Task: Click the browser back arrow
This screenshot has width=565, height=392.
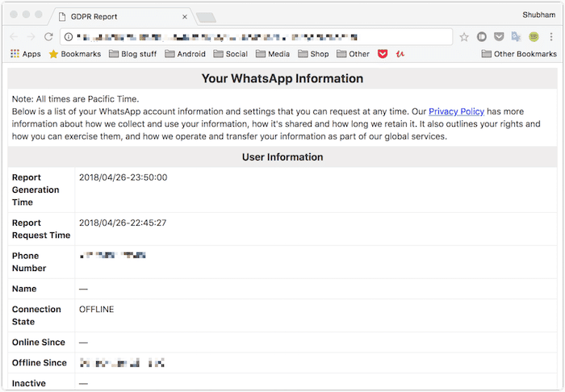Action: tap(14, 37)
